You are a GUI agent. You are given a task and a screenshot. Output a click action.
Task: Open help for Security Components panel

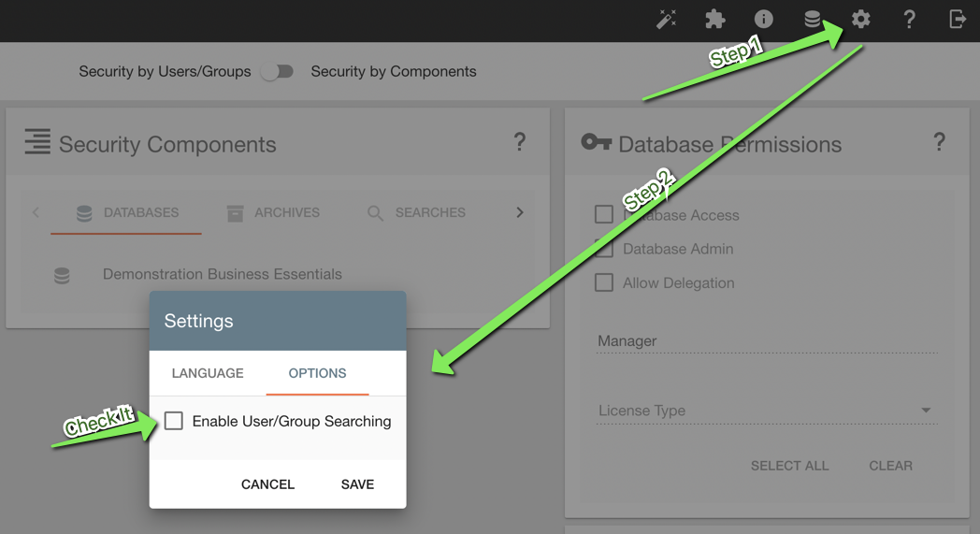(x=520, y=142)
